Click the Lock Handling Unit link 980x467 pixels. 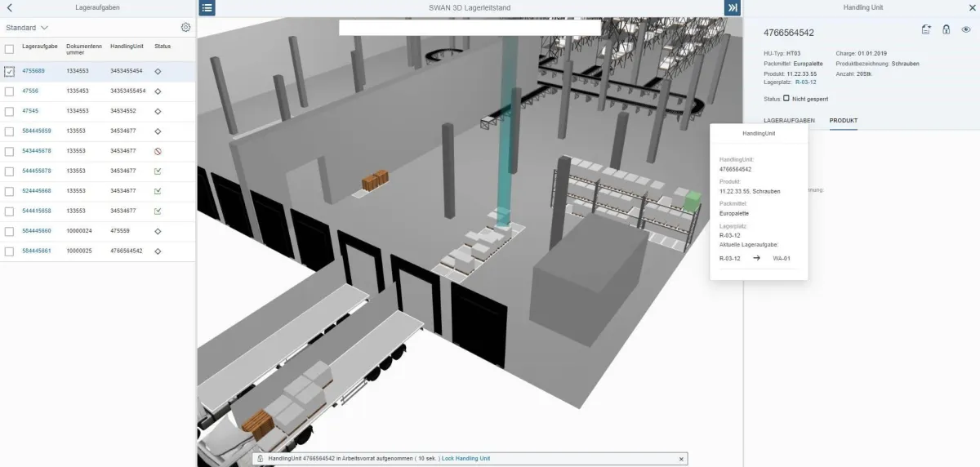(466, 459)
